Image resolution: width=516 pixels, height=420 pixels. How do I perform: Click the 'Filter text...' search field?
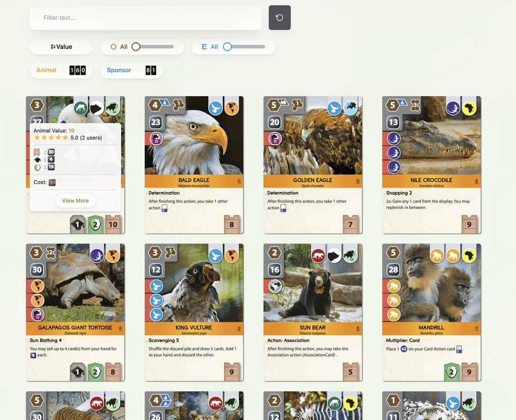145,17
